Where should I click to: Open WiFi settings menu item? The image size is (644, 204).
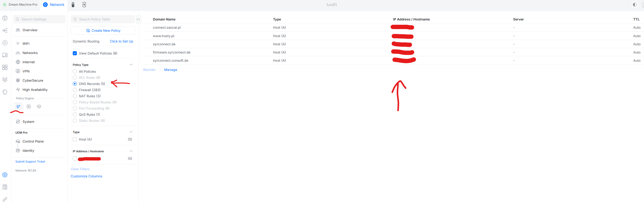click(39, 44)
